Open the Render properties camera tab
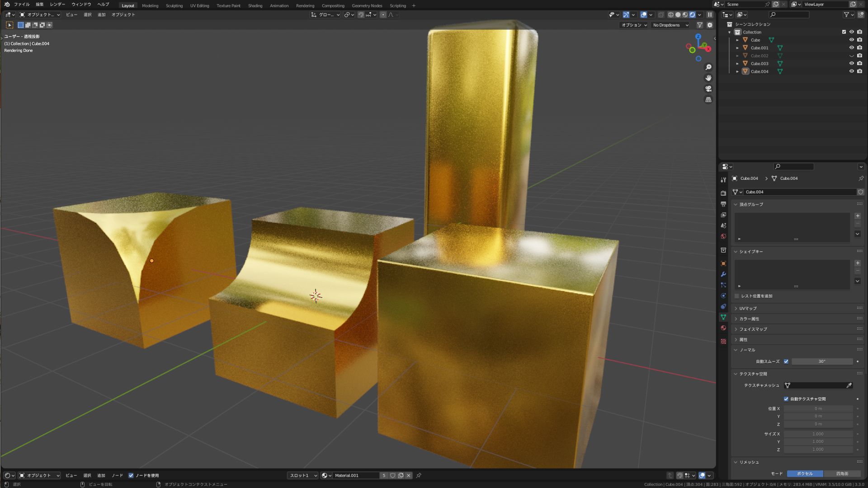Image resolution: width=868 pixels, height=488 pixels. coord(723,193)
